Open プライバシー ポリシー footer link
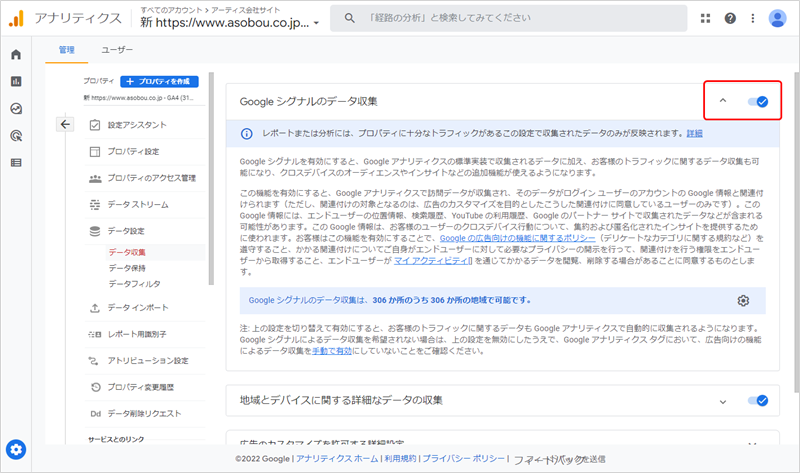This screenshot has width=800, height=473. click(x=463, y=459)
